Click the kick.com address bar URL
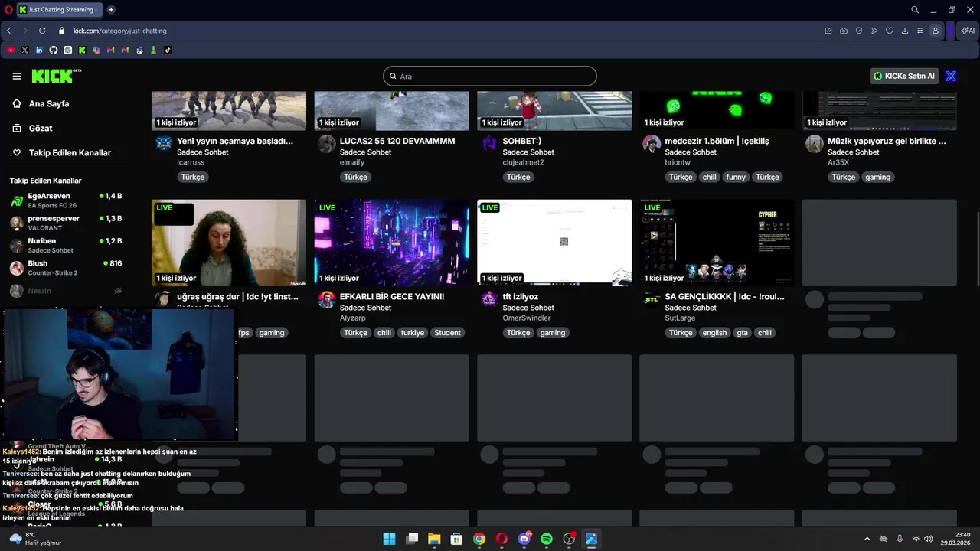Image resolution: width=980 pixels, height=551 pixels. pos(120,31)
